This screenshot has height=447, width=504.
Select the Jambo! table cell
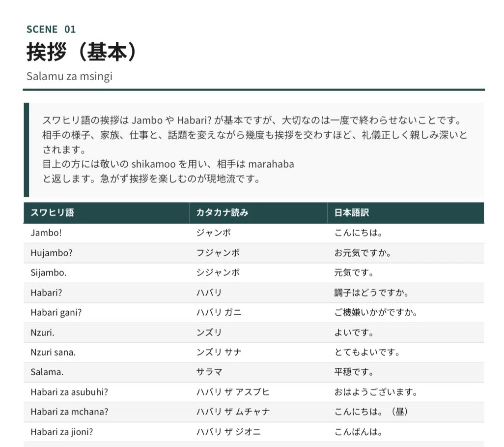(107, 233)
